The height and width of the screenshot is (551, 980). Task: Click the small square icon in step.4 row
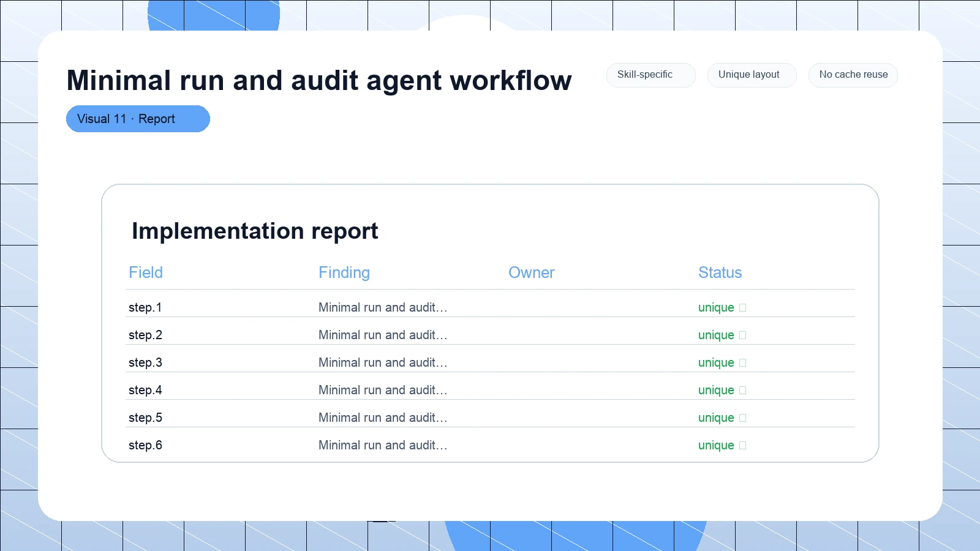[743, 391]
